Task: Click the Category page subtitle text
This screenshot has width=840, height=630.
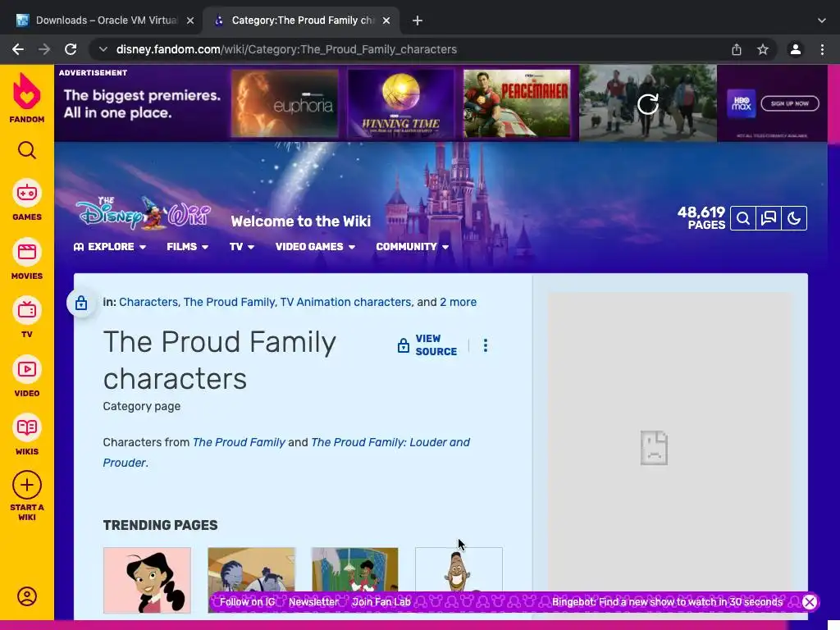Action: (141, 406)
